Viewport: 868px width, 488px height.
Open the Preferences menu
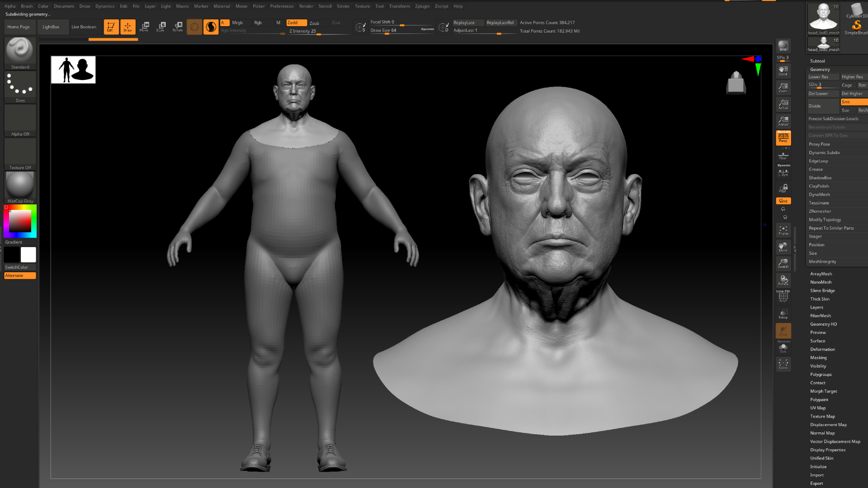pos(282,6)
